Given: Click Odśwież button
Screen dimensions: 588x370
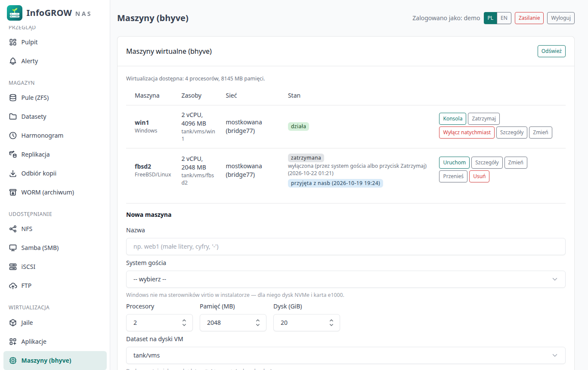Looking at the screenshot, I should (551, 51).
